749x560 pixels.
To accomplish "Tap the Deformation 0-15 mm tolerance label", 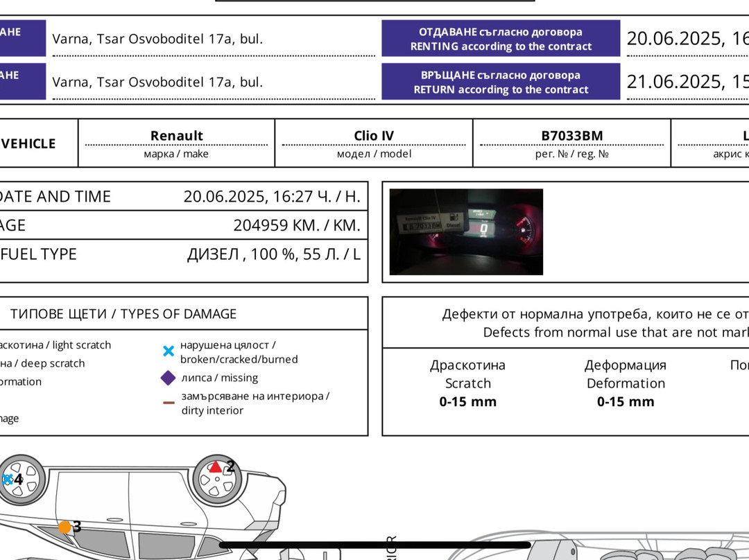I will click(x=625, y=383).
